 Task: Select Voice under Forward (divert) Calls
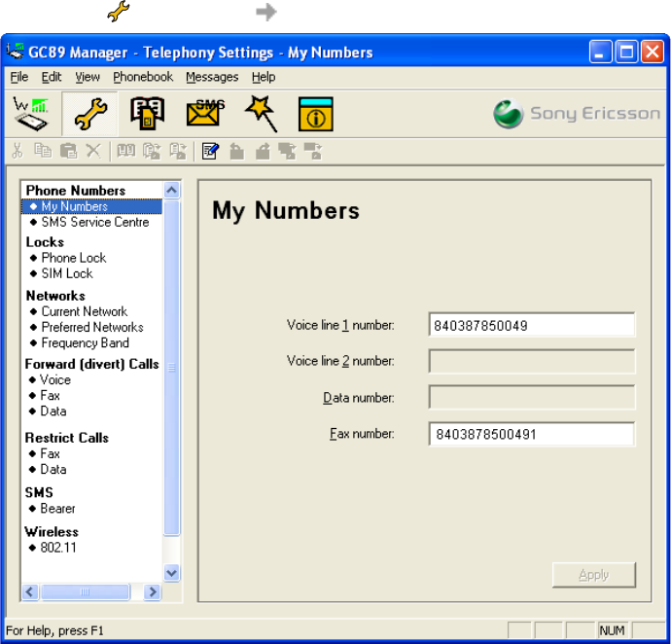(55, 379)
